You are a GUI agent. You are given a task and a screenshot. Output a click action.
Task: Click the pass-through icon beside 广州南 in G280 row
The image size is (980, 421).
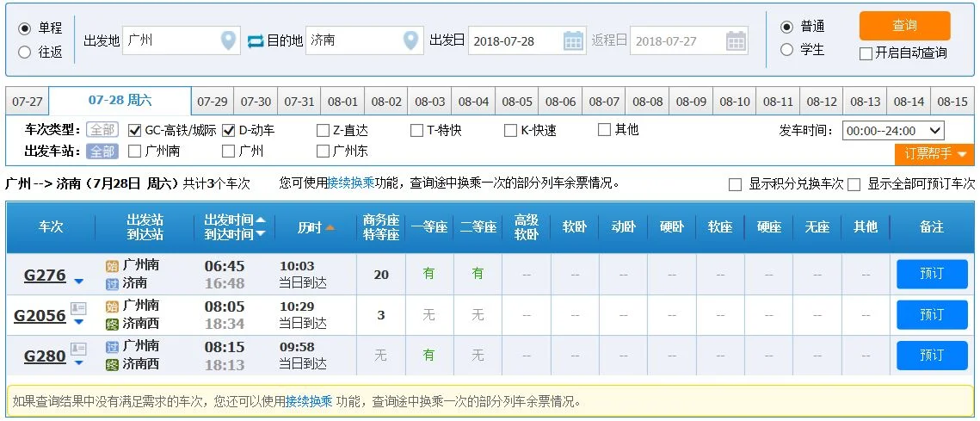tap(112, 346)
